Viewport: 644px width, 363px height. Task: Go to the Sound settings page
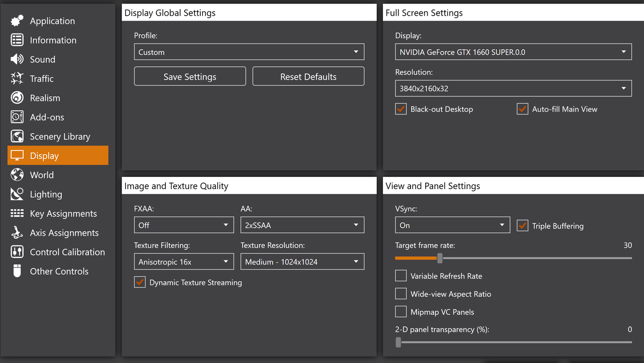[x=58, y=59]
